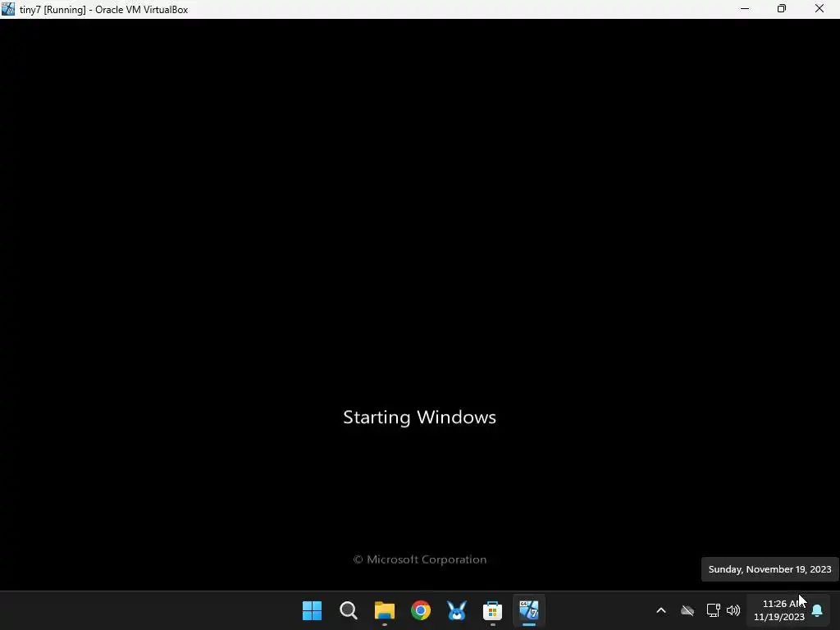Open File Explorer from taskbar
The image size is (840, 630).
click(x=385, y=610)
